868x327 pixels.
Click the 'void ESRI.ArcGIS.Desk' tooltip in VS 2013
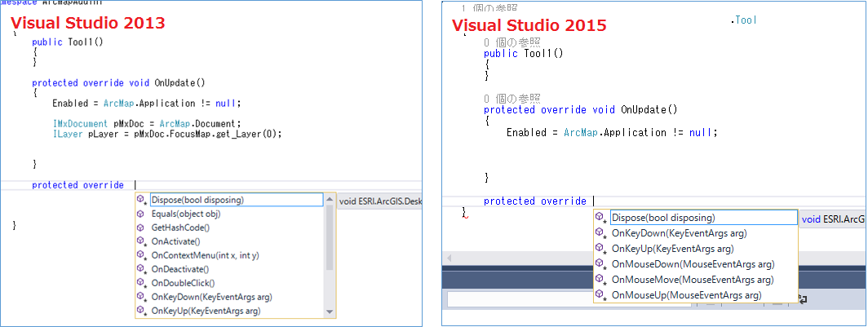380,201
